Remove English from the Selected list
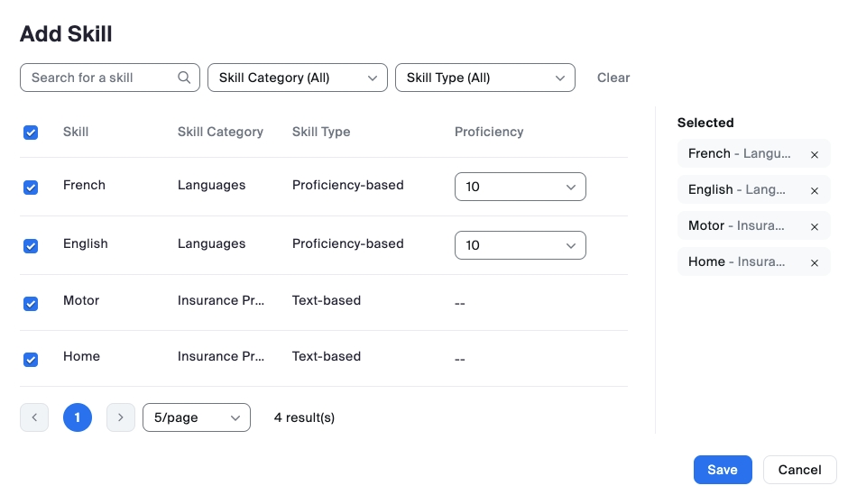Screen dimensions: 857x504 tap(815, 190)
